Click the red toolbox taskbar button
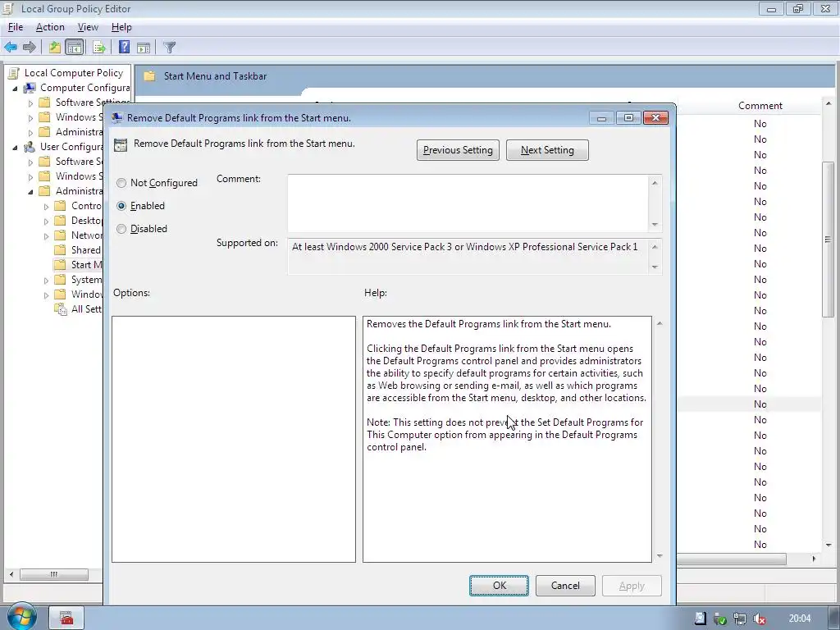 click(67, 618)
